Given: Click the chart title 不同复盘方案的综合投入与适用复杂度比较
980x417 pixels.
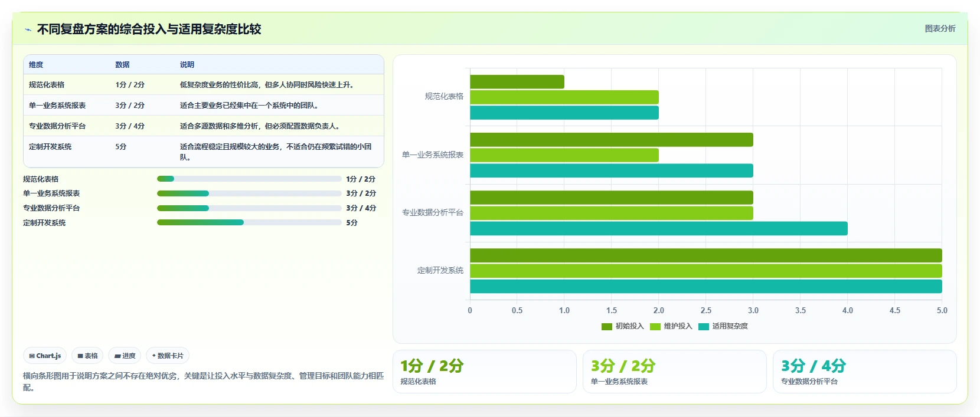Looking at the screenshot, I should click(149, 29).
